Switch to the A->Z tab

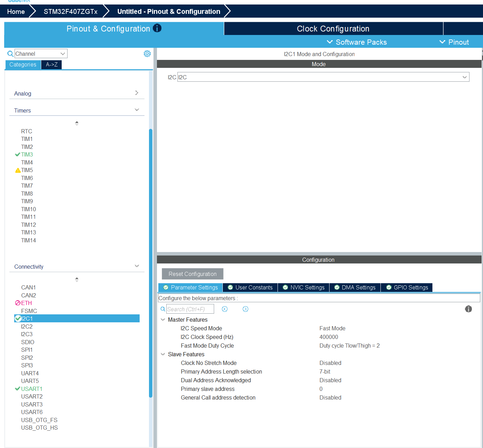coord(52,65)
